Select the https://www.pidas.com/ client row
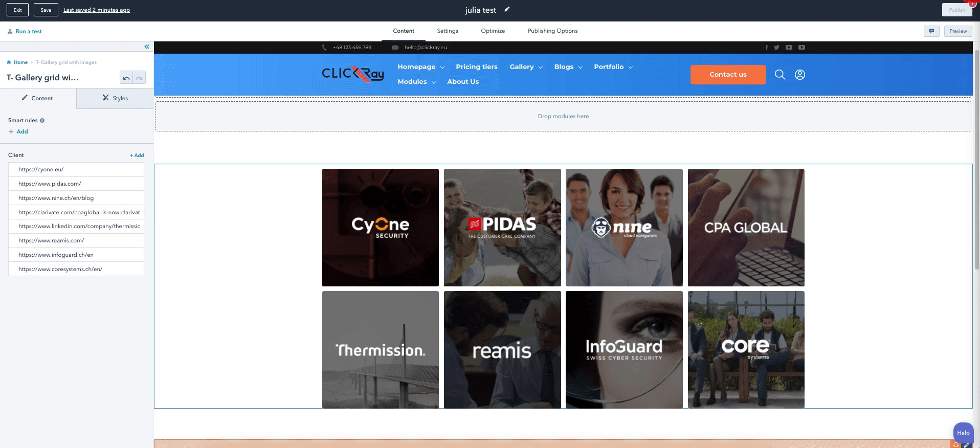The height and width of the screenshot is (448, 980). click(x=76, y=184)
